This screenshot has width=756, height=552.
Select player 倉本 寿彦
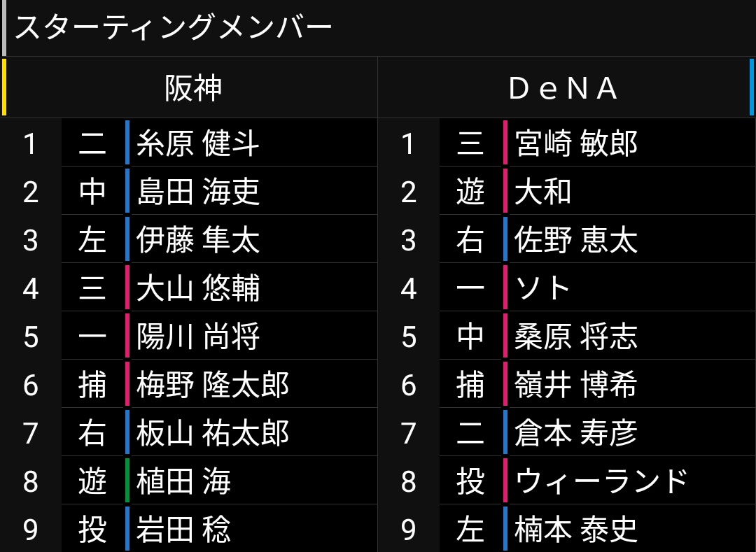click(576, 433)
